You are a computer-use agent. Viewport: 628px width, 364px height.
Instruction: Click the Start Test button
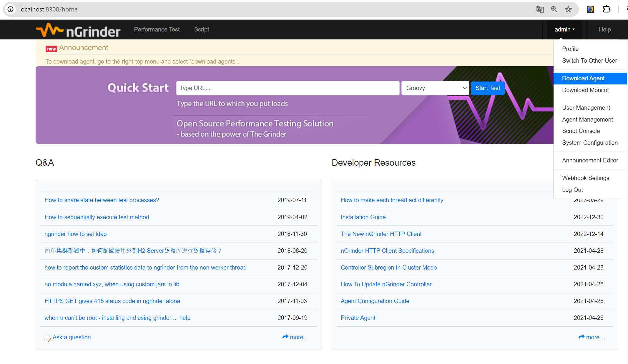pos(488,88)
